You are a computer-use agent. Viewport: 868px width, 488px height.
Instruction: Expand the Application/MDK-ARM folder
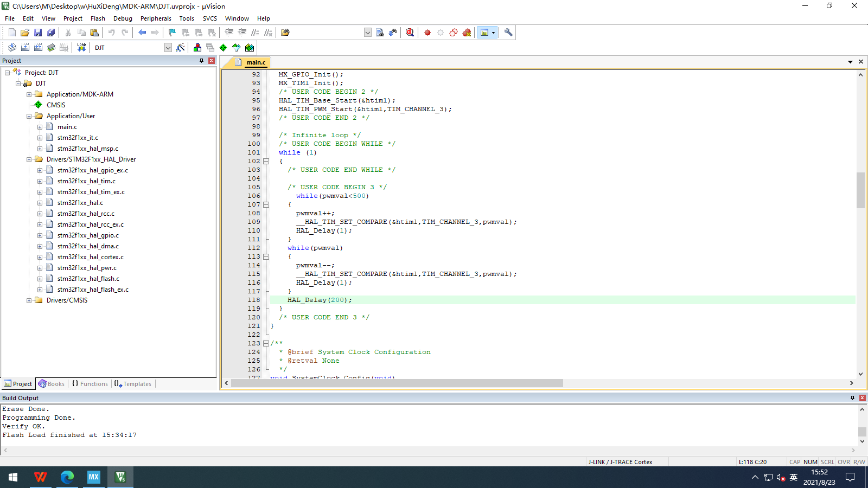pyautogui.click(x=29, y=94)
